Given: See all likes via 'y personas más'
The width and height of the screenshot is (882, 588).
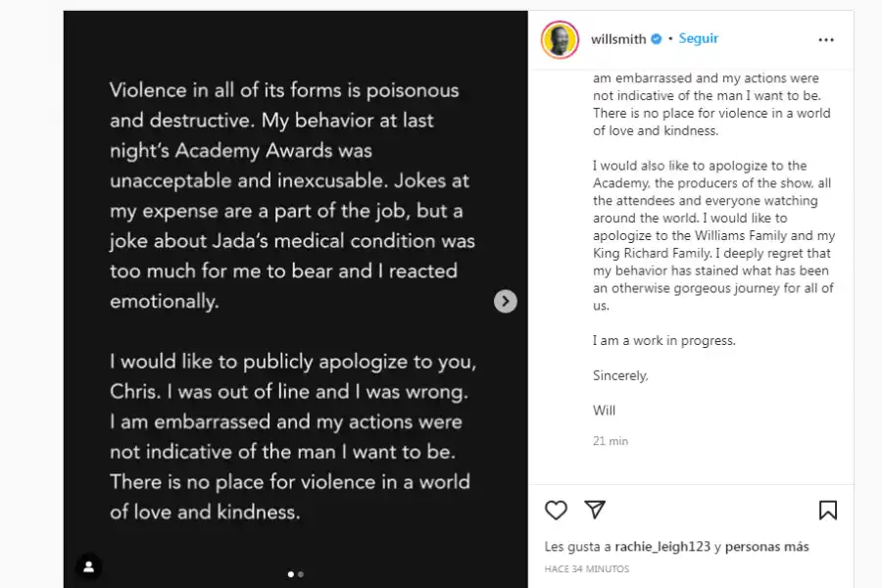Looking at the screenshot, I should pyautogui.click(x=753, y=546).
